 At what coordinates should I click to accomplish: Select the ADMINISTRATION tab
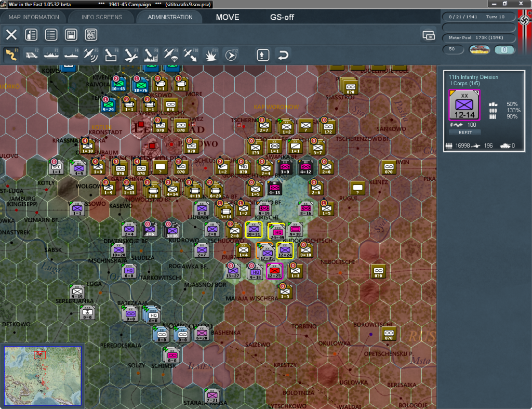(170, 17)
